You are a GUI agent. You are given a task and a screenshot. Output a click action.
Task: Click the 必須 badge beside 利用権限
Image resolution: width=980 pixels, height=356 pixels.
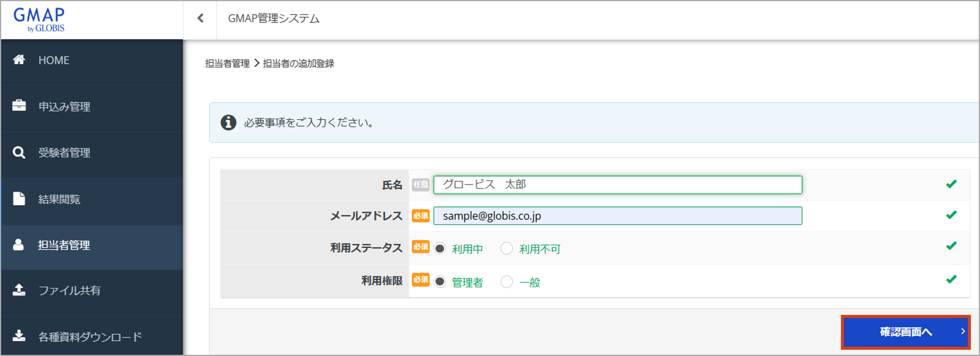pyautogui.click(x=421, y=280)
